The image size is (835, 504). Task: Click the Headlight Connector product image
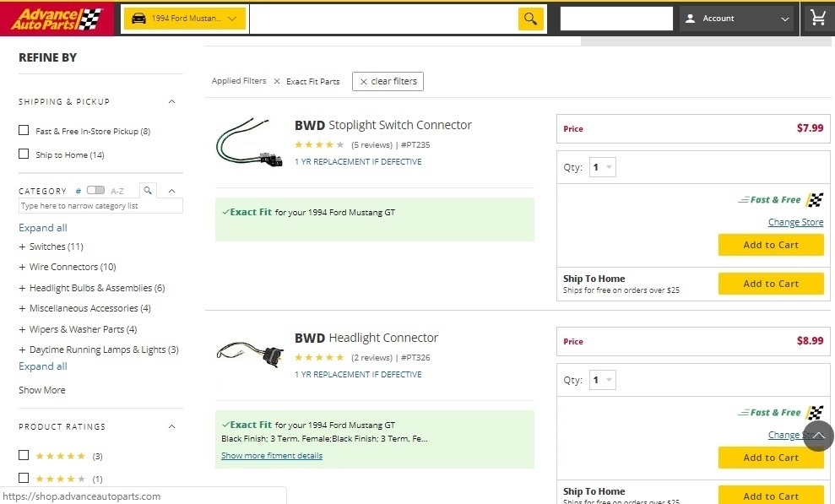point(249,351)
